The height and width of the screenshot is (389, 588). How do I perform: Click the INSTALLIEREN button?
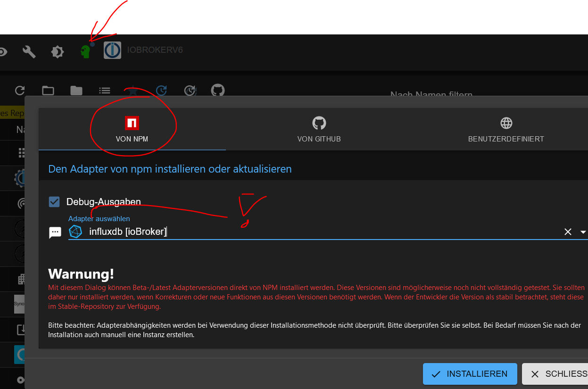coord(470,374)
